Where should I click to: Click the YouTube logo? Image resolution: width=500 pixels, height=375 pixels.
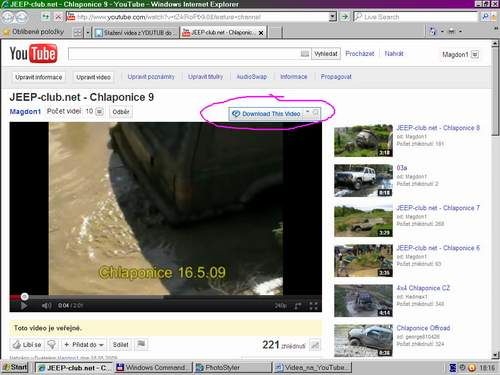[33, 53]
